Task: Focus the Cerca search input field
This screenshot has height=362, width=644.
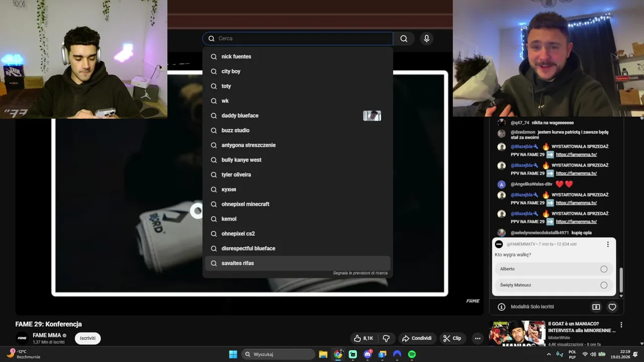Action: [298, 39]
